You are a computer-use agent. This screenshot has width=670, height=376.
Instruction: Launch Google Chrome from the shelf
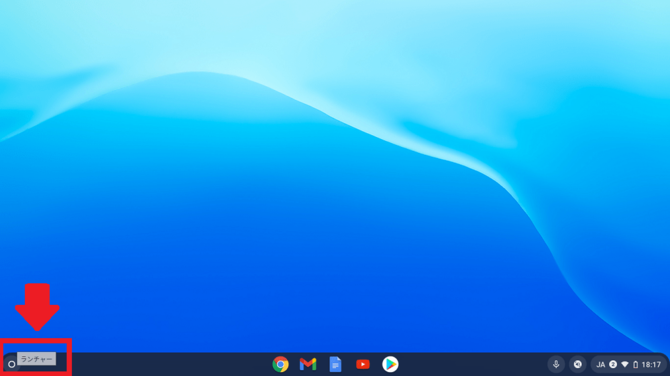[x=280, y=364]
